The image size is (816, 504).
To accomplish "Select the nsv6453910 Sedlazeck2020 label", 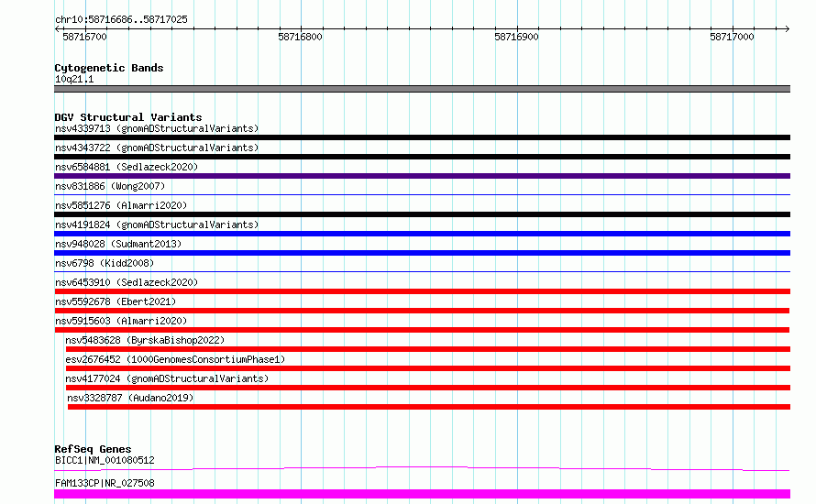I will coord(127,282).
